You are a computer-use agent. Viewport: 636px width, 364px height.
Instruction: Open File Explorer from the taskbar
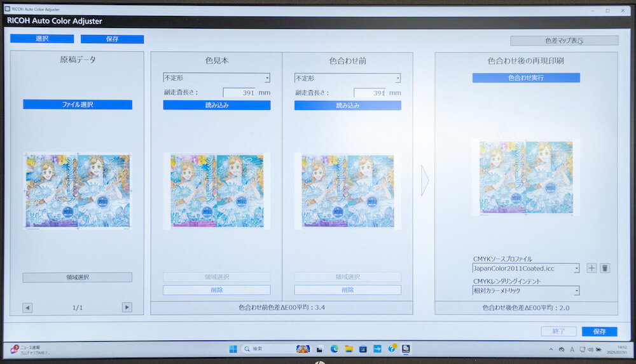click(x=349, y=349)
